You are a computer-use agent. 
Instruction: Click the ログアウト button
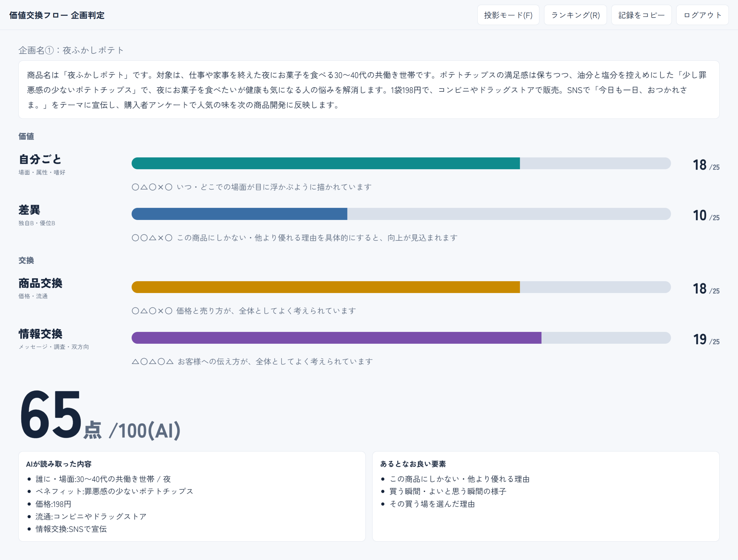click(x=702, y=15)
